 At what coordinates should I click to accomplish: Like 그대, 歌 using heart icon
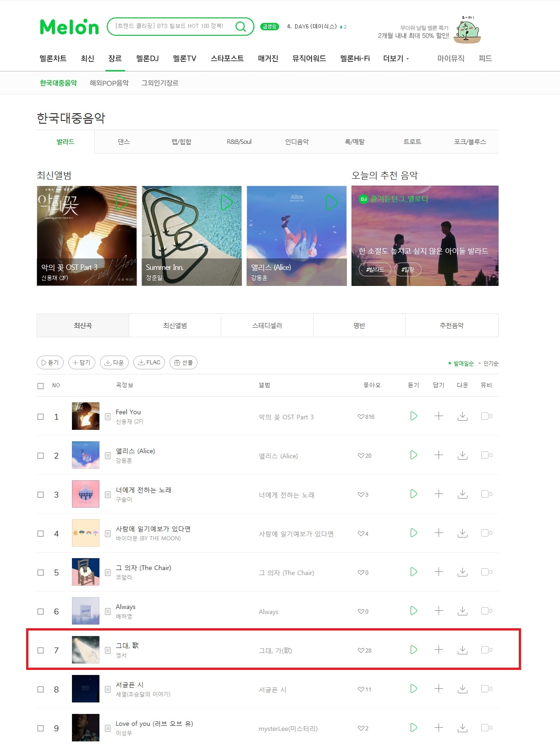coord(361,650)
